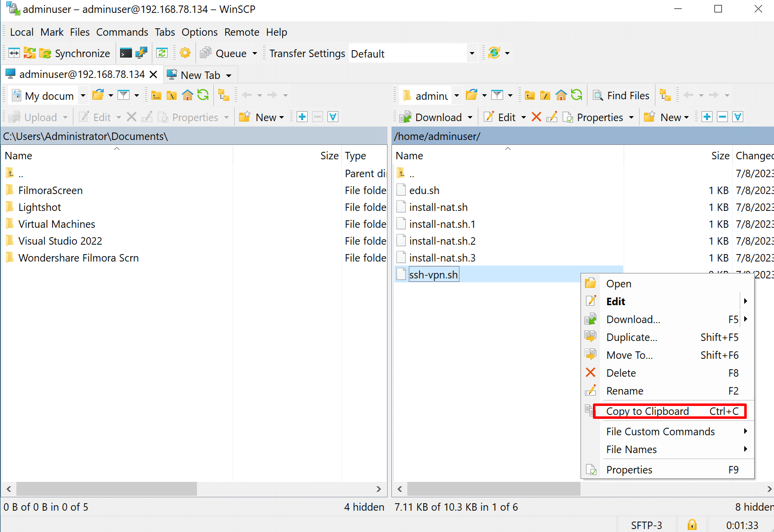Click the Find Files button
The width and height of the screenshot is (774, 532).
click(622, 95)
